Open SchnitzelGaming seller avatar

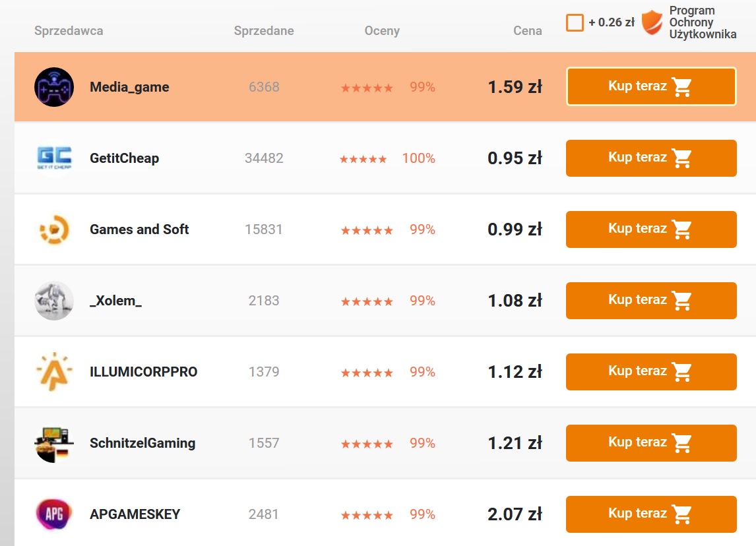point(54,443)
